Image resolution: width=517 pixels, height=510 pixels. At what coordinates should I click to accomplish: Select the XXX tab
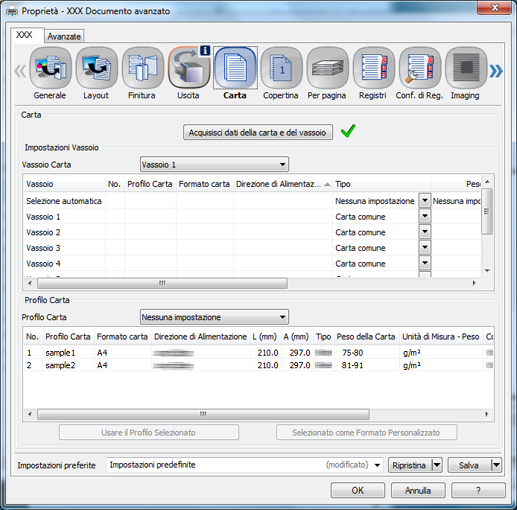click(x=24, y=35)
